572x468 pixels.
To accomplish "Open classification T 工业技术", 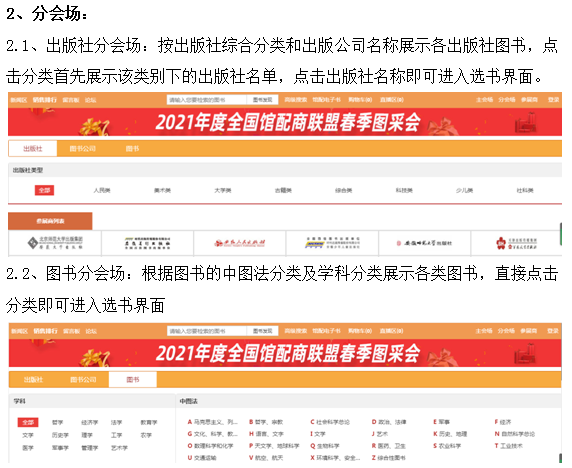I will coord(509,446).
